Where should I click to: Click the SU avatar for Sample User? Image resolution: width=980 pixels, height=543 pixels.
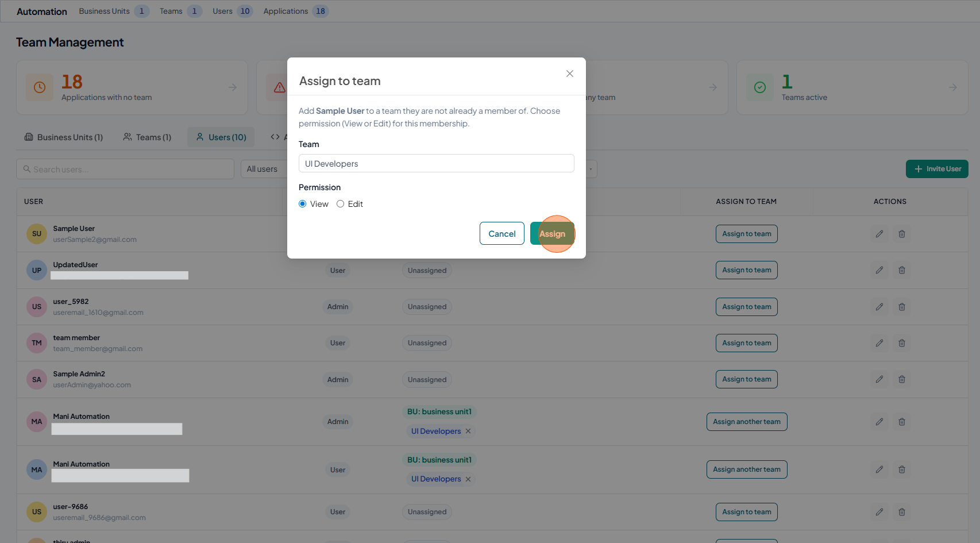pyautogui.click(x=37, y=234)
